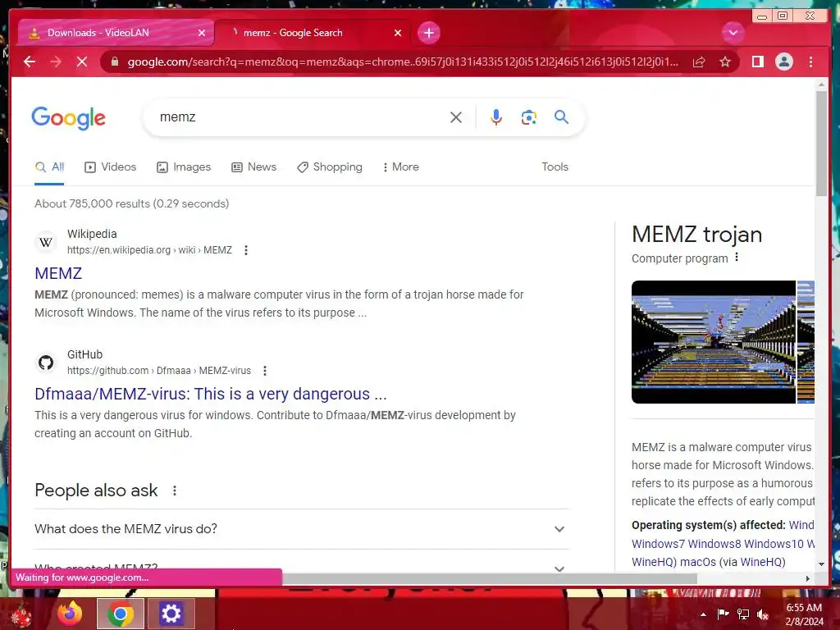Image resolution: width=840 pixels, height=630 pixels.
Task: Open search Tools
Action: click(x=555, y=167)
